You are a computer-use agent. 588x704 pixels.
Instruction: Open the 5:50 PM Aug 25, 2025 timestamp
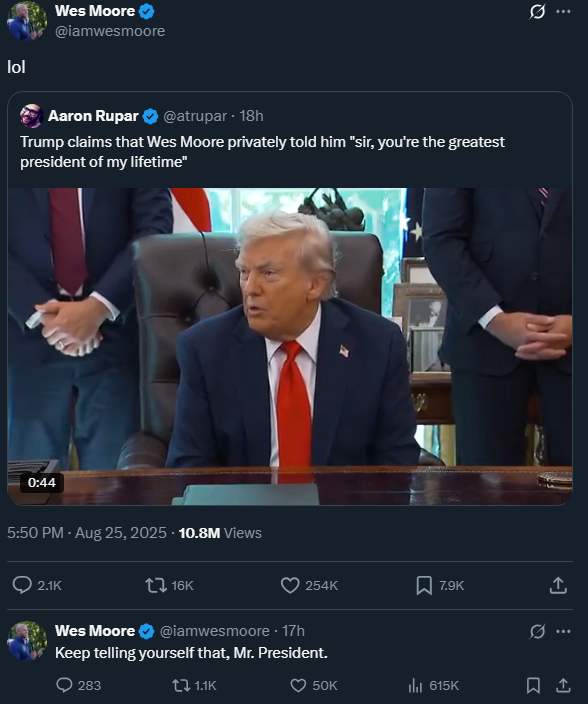click(x=87, y=532)
